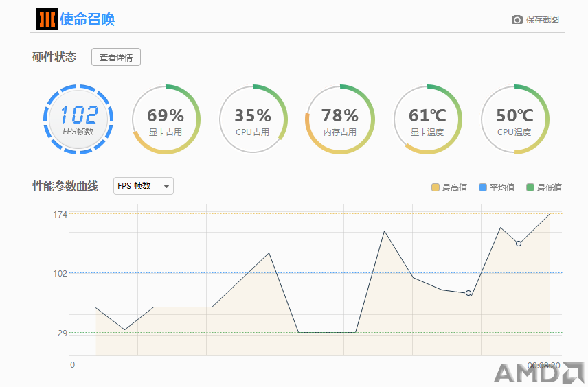Click the 0 origin time axis label
Image resolution: width=588 pixels, height=387 pixels.
[x=72, y=365]
